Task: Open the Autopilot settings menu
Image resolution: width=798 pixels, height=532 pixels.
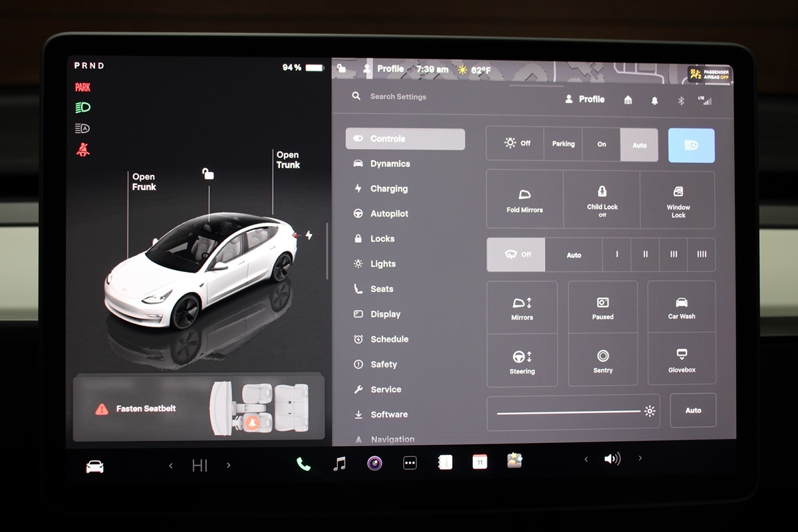Action: tap(389, 213)
